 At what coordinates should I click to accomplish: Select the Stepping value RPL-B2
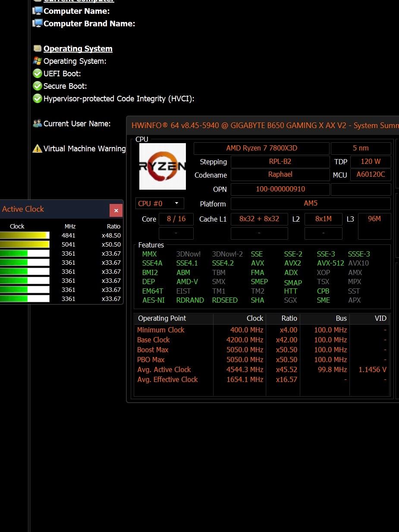pyautogui.click(x=280, y=162)
